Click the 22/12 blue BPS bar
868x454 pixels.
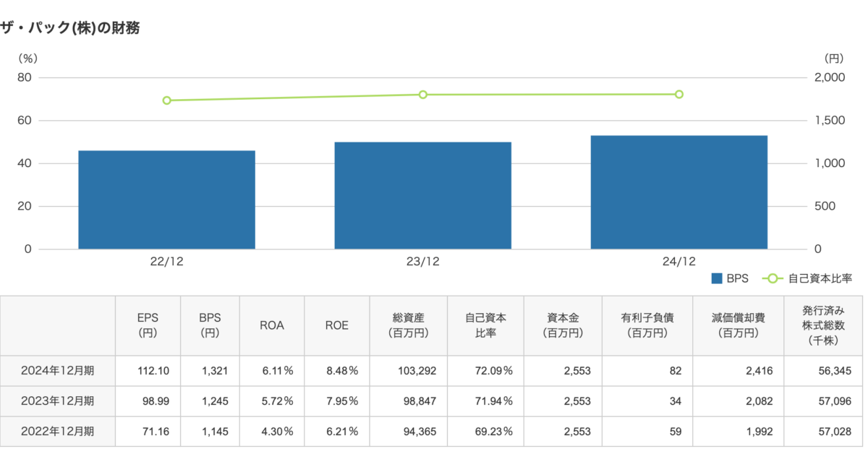coord(166,200)
